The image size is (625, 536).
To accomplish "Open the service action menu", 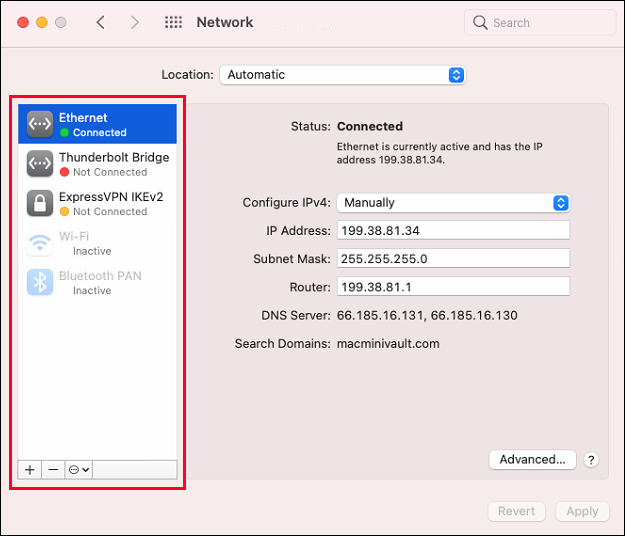I will click(x=79, y=470).
